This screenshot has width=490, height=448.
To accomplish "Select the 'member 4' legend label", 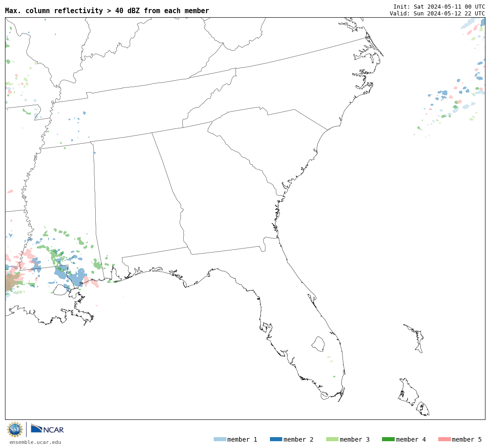I will coord(411,439).
